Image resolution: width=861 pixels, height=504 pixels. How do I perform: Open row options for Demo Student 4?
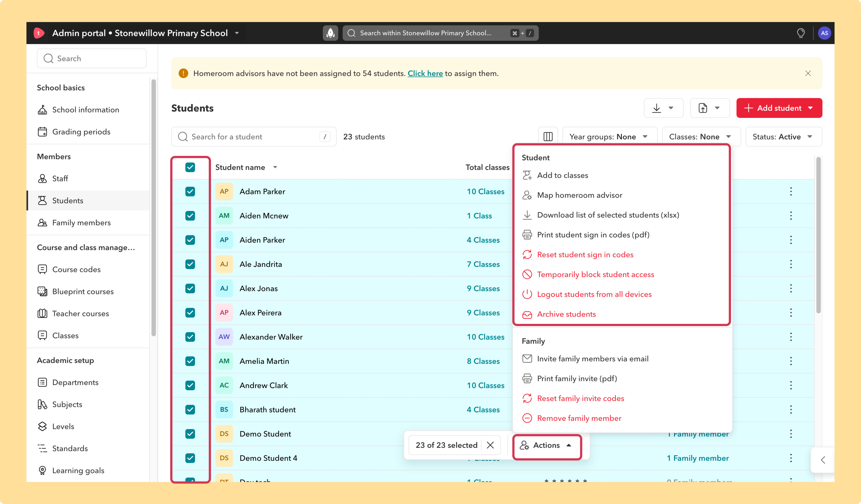tap(791, 458)
